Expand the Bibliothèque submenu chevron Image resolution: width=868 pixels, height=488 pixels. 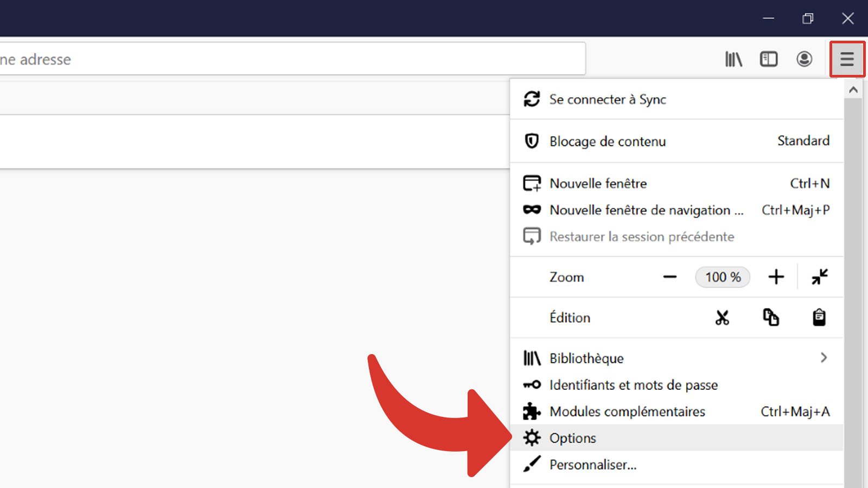(x=824, y=358)
